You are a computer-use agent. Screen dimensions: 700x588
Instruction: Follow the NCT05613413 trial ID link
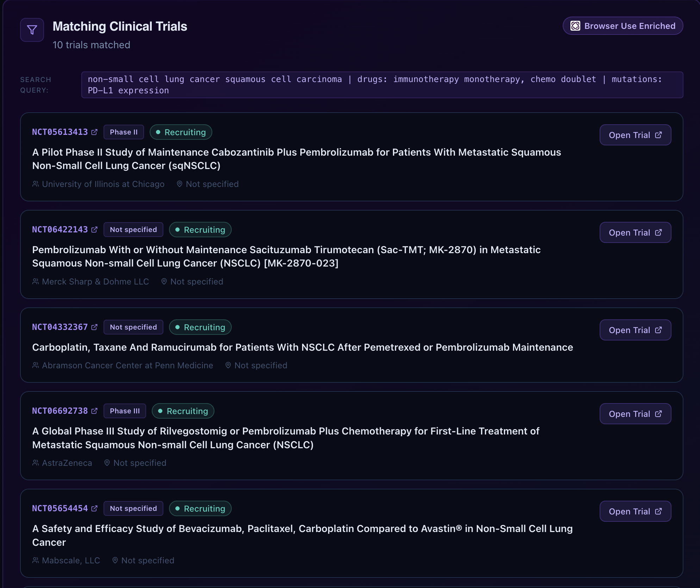coord(60,132)
